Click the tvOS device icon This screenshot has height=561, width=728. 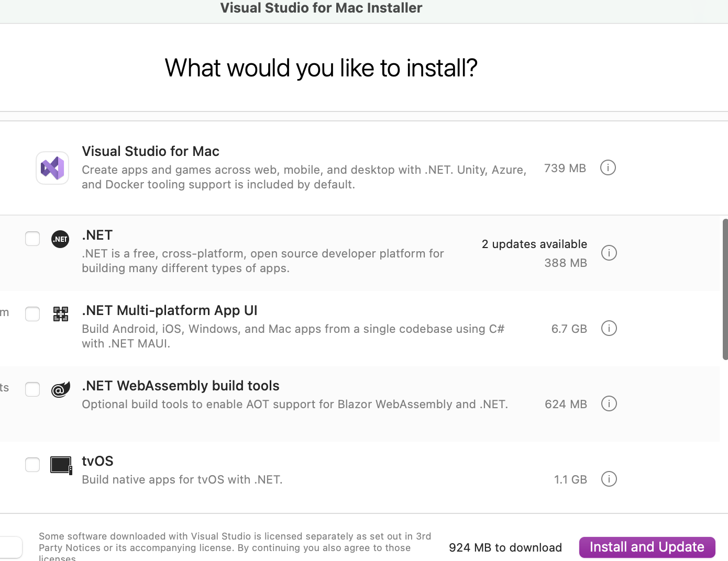61,465
